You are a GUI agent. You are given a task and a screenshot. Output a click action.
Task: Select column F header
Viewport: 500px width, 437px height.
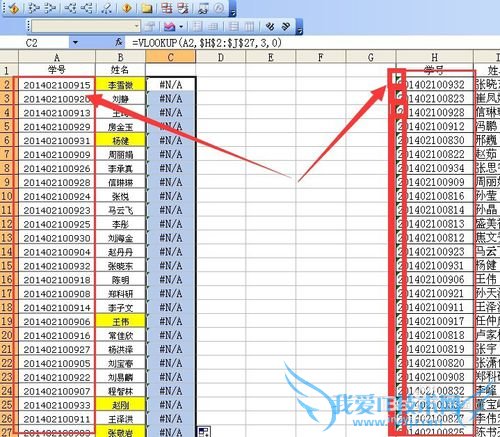click(x=321, y=57)
